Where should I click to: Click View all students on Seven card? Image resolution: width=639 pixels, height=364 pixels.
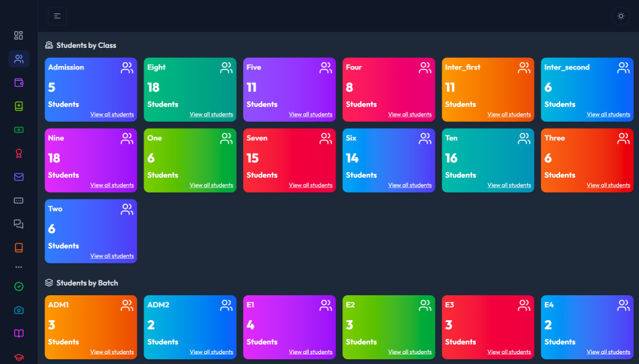click(x=310, y=185)
